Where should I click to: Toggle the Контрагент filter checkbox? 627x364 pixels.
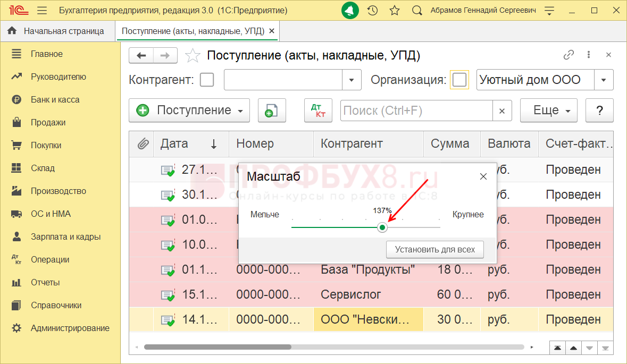(207, 80)
